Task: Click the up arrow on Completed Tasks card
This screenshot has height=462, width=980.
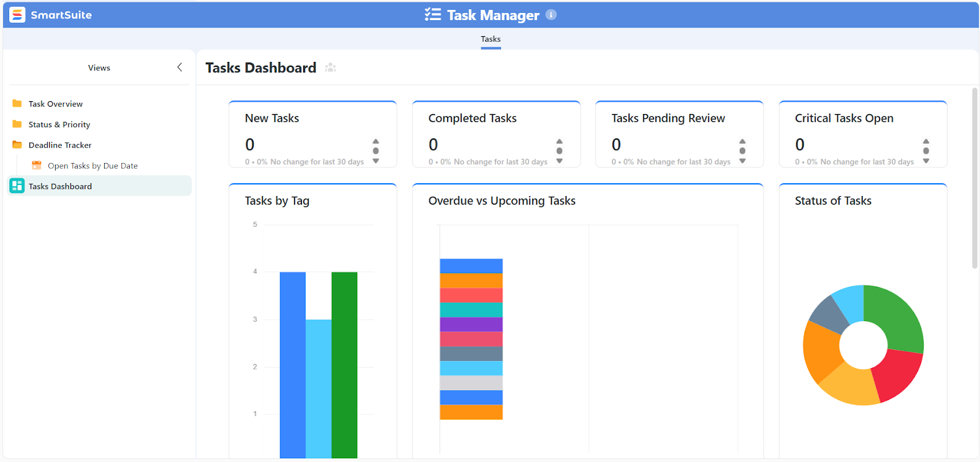Action: point(559,141)
